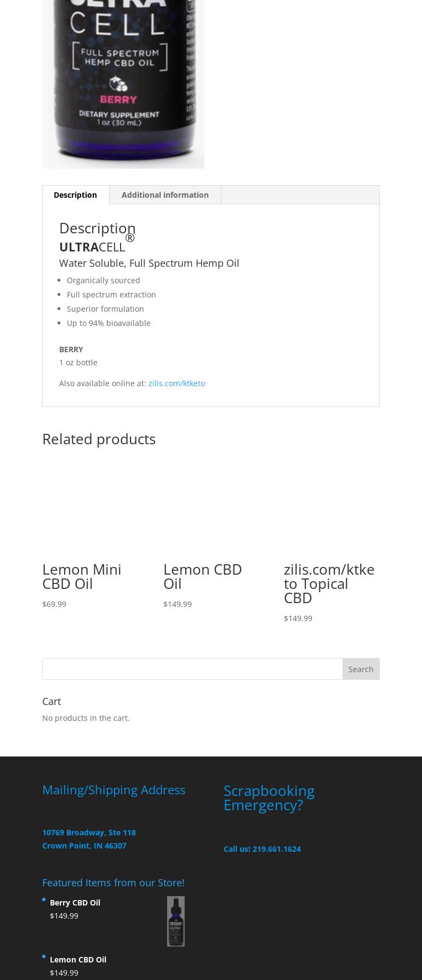This screenshot has width=422, height=980.
Task: Open the Additional information tab
Action: click(165, 195)
